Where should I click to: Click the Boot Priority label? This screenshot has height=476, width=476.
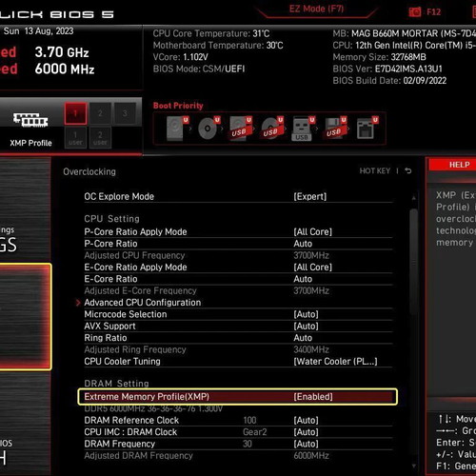(x=178, y=106)
